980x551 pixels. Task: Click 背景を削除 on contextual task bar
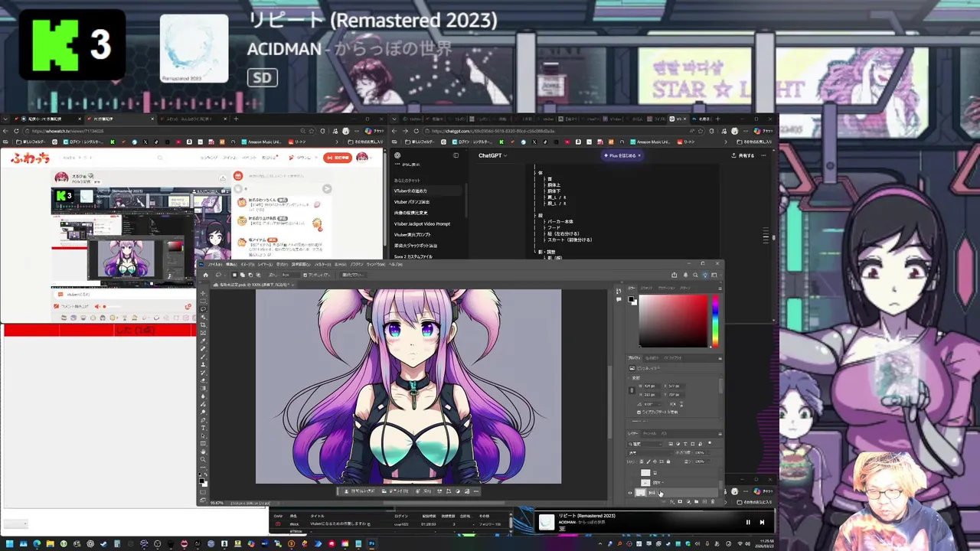[396, 491]
